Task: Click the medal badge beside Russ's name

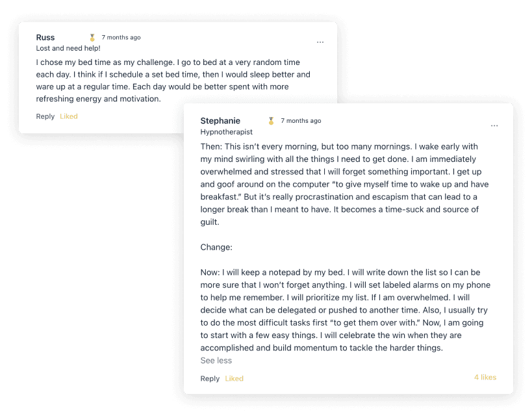Action: coord(92,38)
